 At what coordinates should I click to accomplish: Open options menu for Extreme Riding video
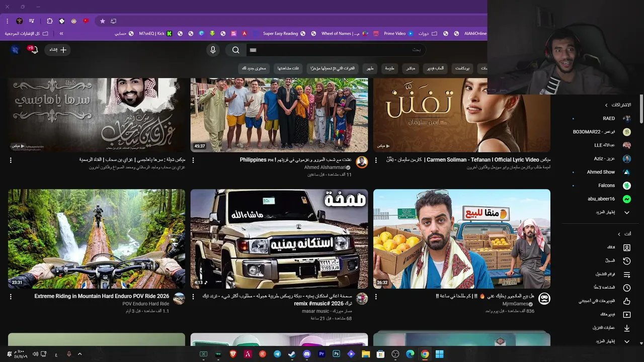[x=11, y=297]
